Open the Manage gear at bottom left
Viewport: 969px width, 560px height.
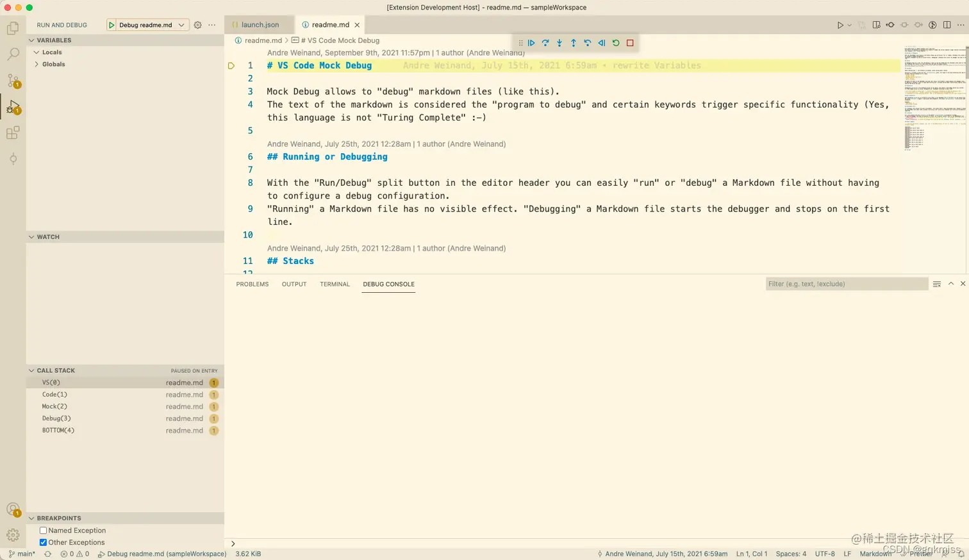[x=13, y=535]
